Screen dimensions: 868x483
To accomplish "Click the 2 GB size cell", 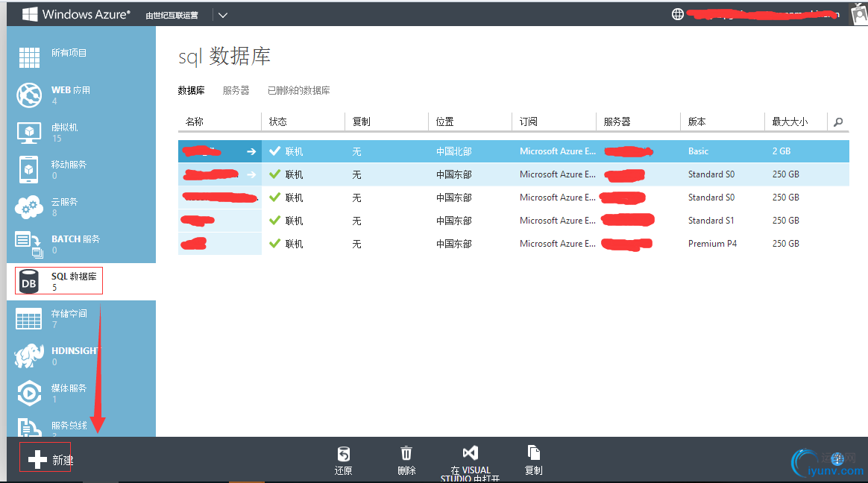I will pos(781,151).
